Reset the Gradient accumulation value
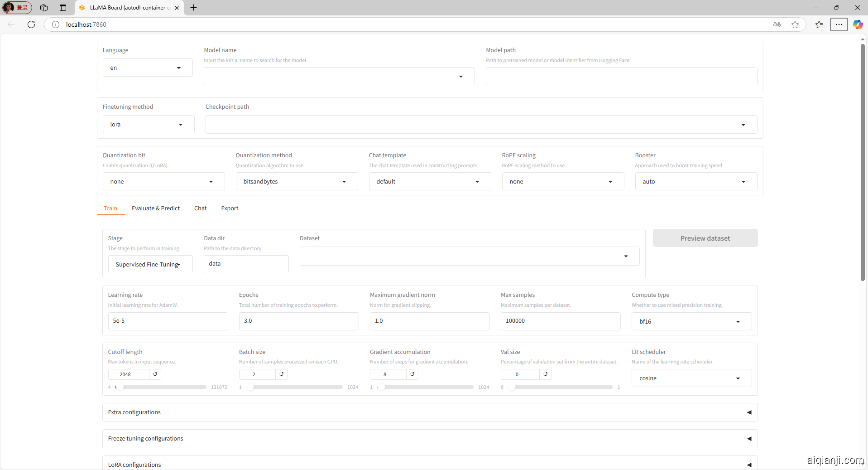Image resolution: width=868 pixels, height=470 pixels. [x=412, y=374]
